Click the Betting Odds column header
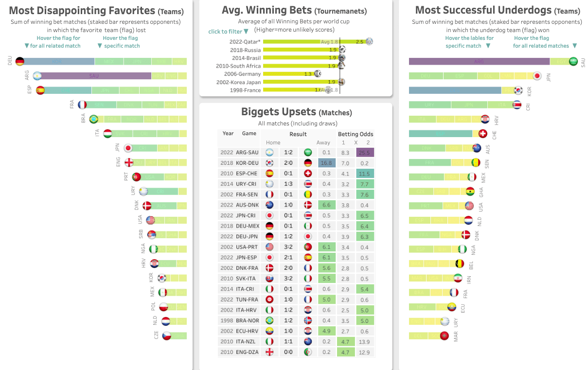This screenshot has width=588, height=370. pos(356,134)
